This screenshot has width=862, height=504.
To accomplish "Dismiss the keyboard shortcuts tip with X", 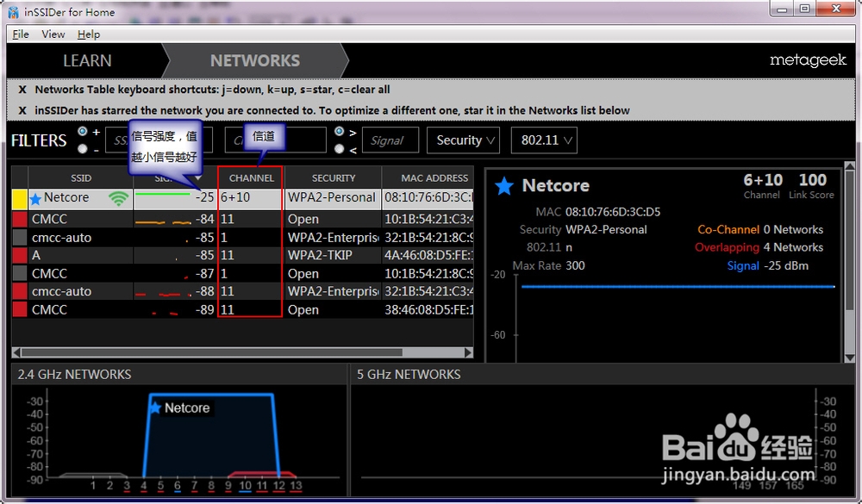I will coord(22,90).
